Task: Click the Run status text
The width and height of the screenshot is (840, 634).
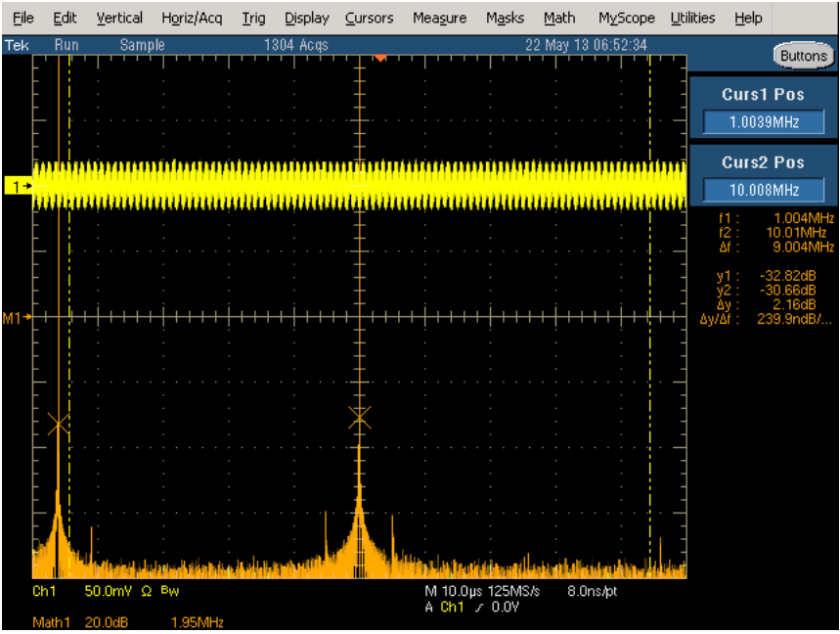Action: pos(66,45)
